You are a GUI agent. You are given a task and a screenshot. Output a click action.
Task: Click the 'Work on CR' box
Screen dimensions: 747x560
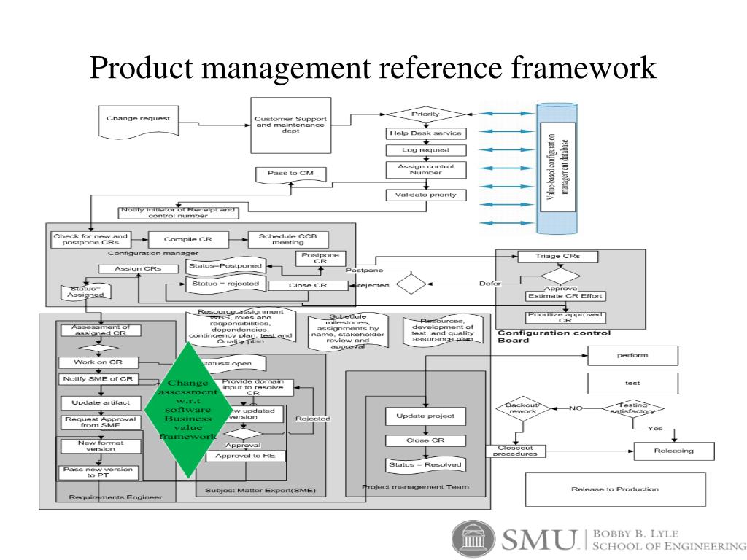[98, 362]
